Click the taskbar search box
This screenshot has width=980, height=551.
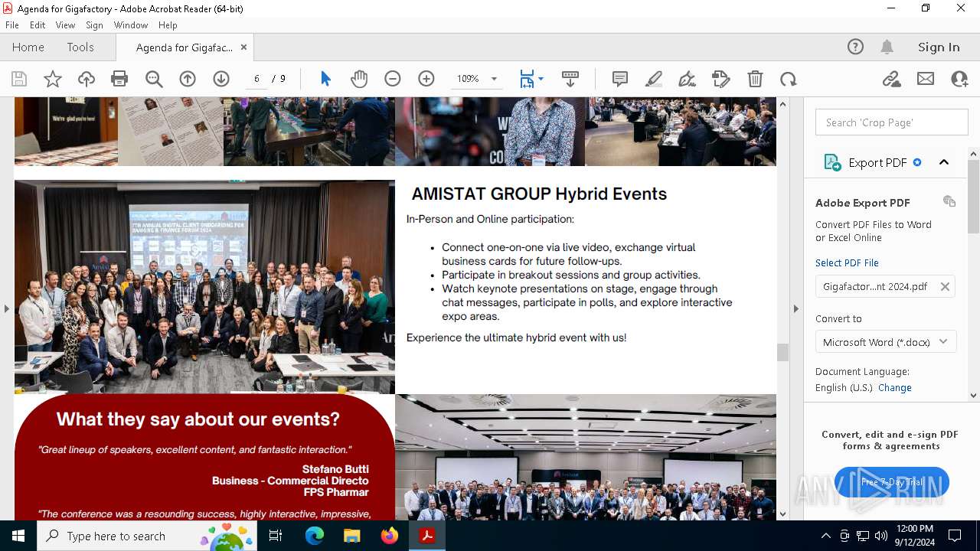click(149, 536)
